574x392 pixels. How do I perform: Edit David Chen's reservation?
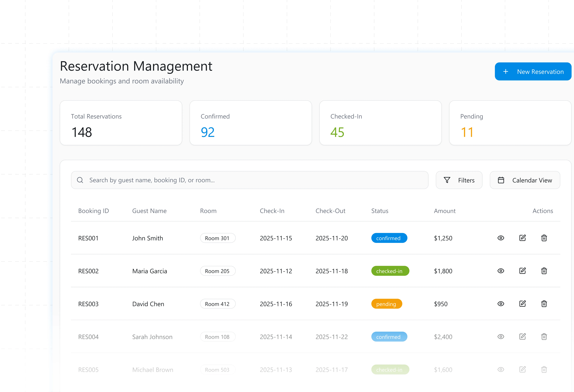(522, 304)
